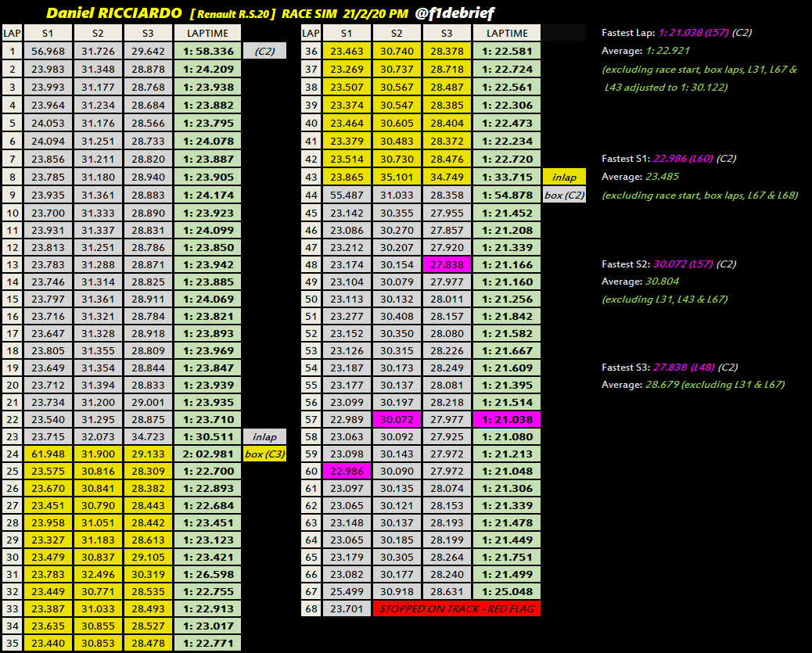The image size is (812, 653).
Task: Click laptime 1:21.048 on lap 60
Action: click(x=506, y=471)
